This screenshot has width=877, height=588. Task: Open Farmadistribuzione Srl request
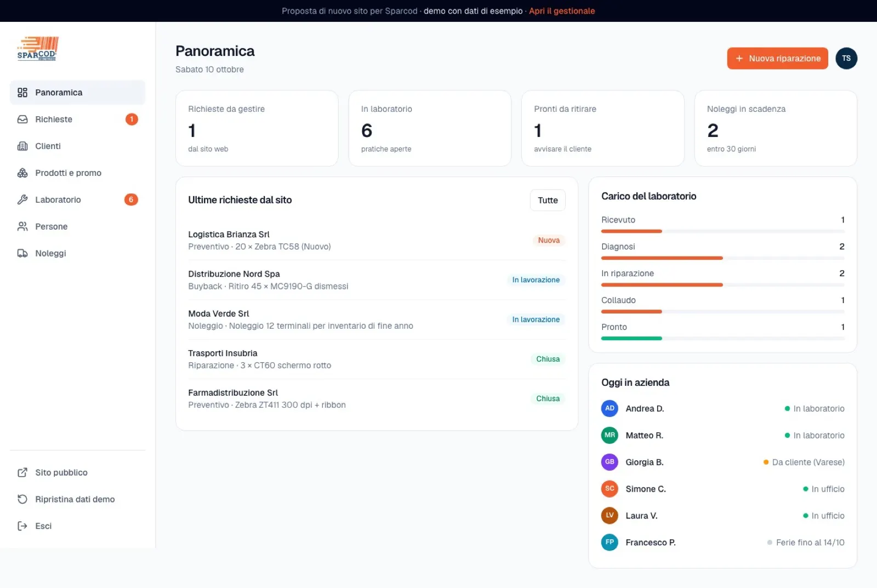click(377, 398)
